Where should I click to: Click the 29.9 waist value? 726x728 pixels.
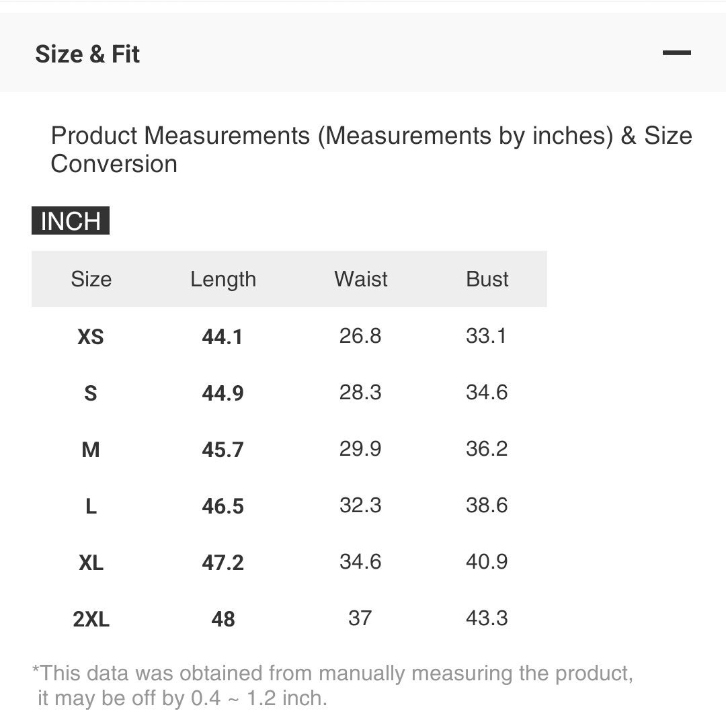point(360,448)
